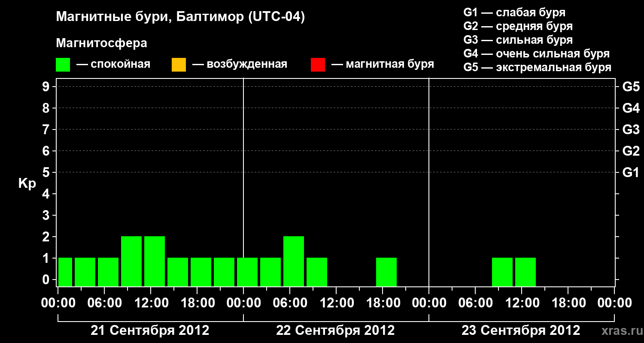Image resolution: width=644 pixels, height=343 pixels.
Task: Click the Kp axis value 8
Action: [47, 108]
